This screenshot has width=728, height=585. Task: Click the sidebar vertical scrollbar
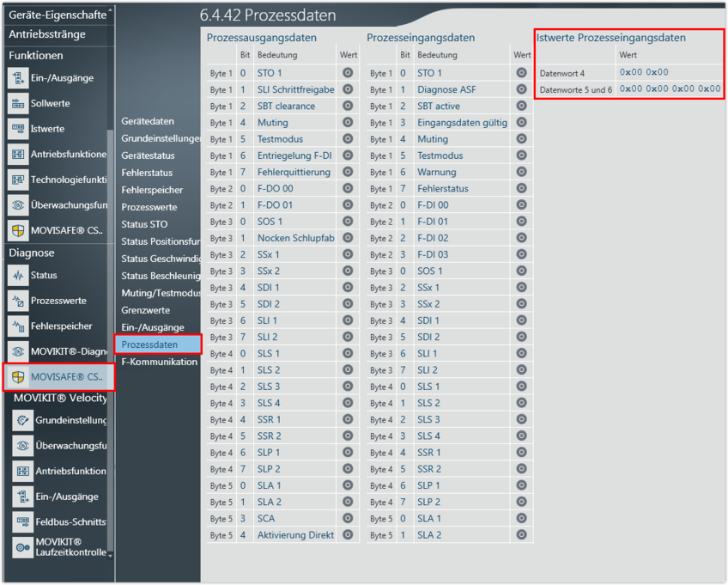pyautogui.click(x=109, y=258)
